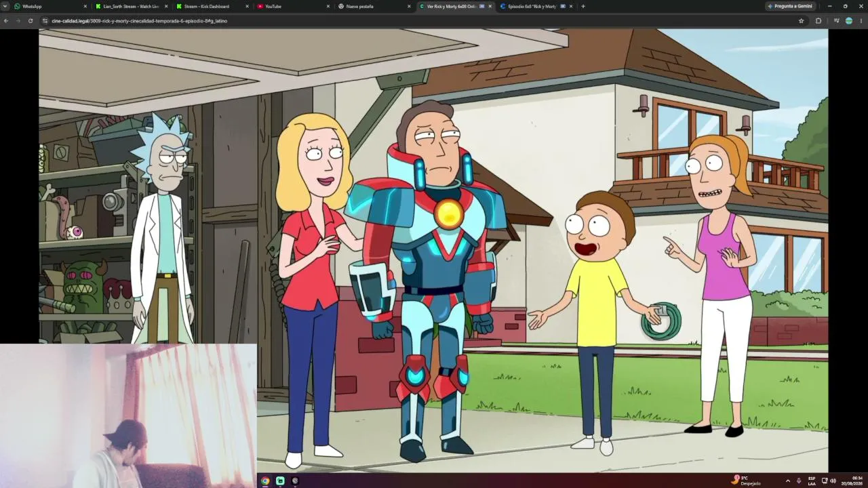Image resolution: width=868 pixels, height=488 pixels.
Task: Close the YouTube tab
Action: tap(328, 6)
